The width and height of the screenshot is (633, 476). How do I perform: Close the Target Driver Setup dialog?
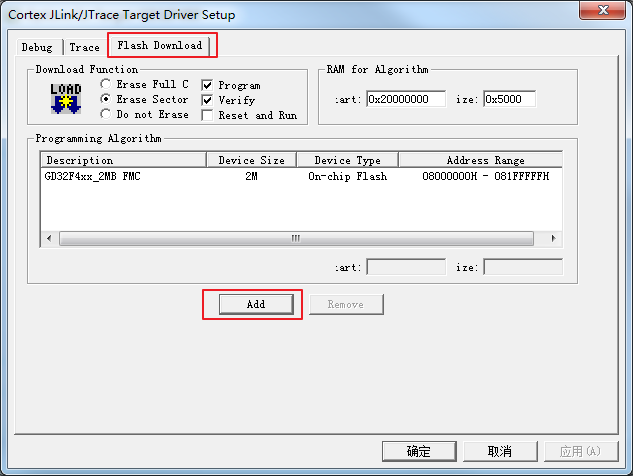pos(603,10)
